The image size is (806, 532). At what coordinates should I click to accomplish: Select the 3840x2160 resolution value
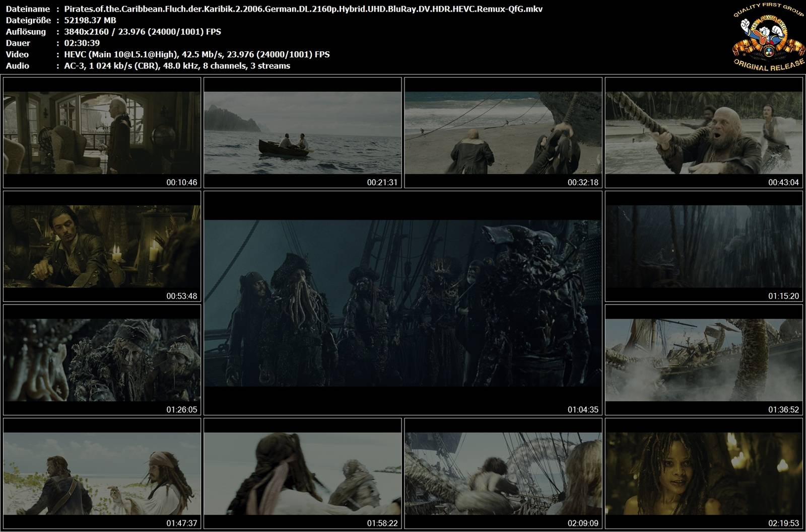pyautogui.click(x=143, y=32)
